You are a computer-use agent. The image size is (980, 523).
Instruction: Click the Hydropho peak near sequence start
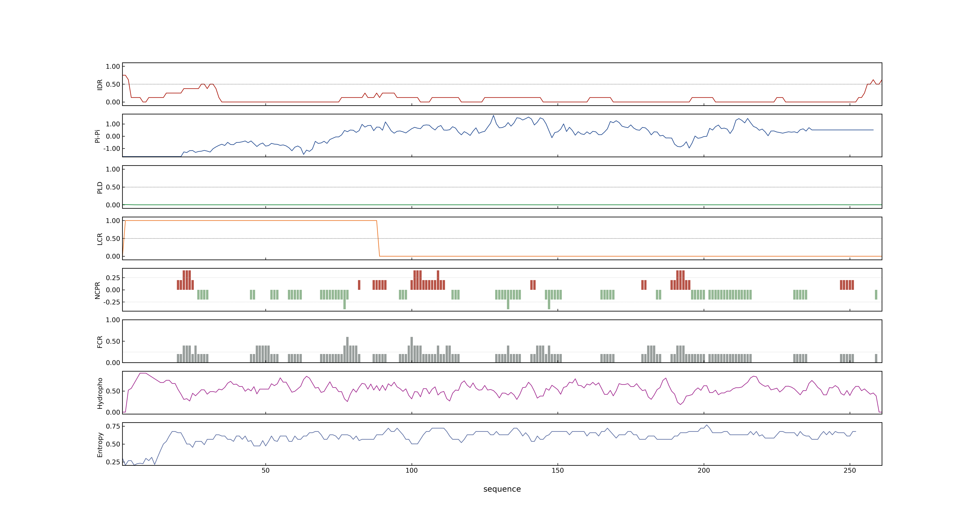coord(143,373)
